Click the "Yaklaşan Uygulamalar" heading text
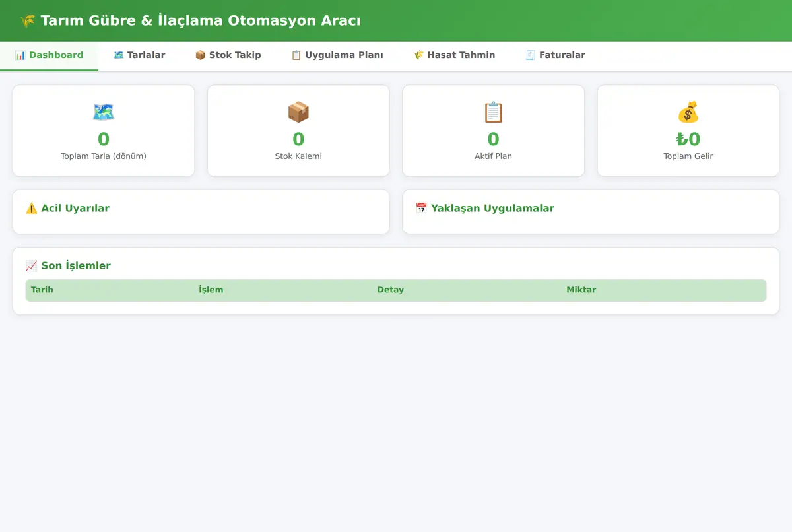Image resolution: width=792 pixels, height=532 pixels. click(492, 209)
